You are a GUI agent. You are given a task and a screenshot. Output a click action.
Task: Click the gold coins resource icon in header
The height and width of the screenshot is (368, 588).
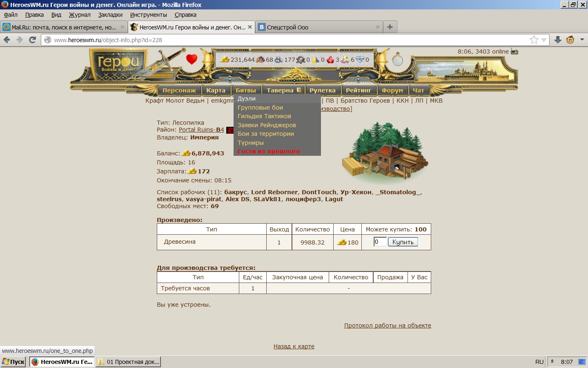tap(225, 60)
